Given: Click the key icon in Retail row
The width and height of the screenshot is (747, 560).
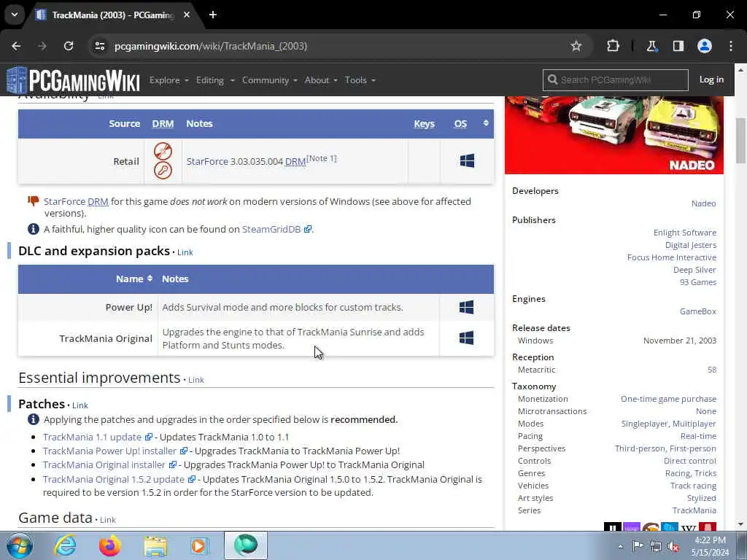Looking at the screenshot, I should click(163, 170).
